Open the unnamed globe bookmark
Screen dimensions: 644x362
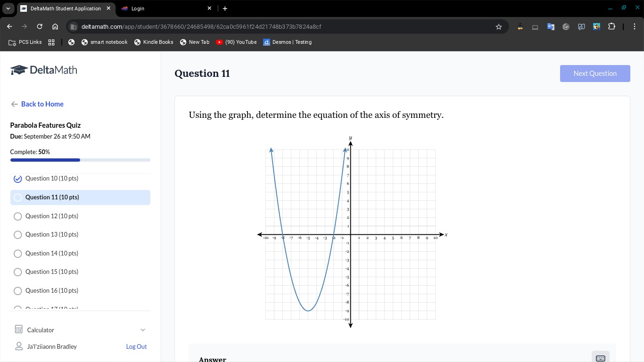[x=71, y=42]
